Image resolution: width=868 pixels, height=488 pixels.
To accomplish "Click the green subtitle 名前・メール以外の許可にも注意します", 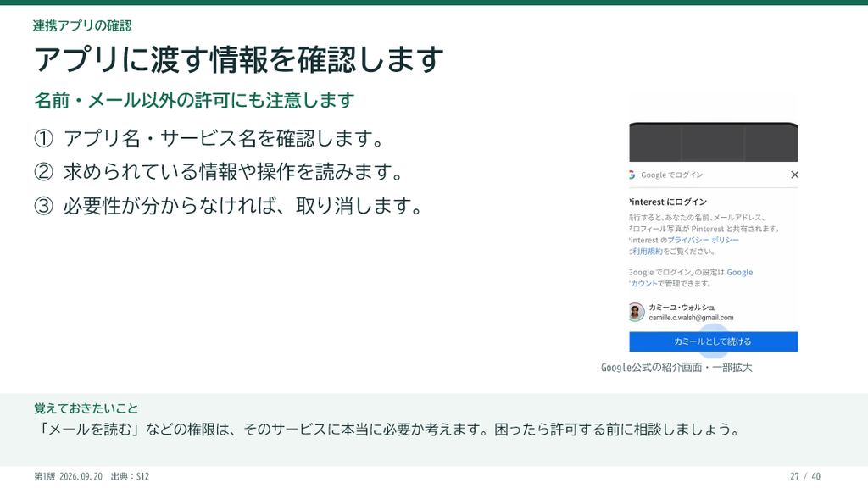I will [194, 100].
